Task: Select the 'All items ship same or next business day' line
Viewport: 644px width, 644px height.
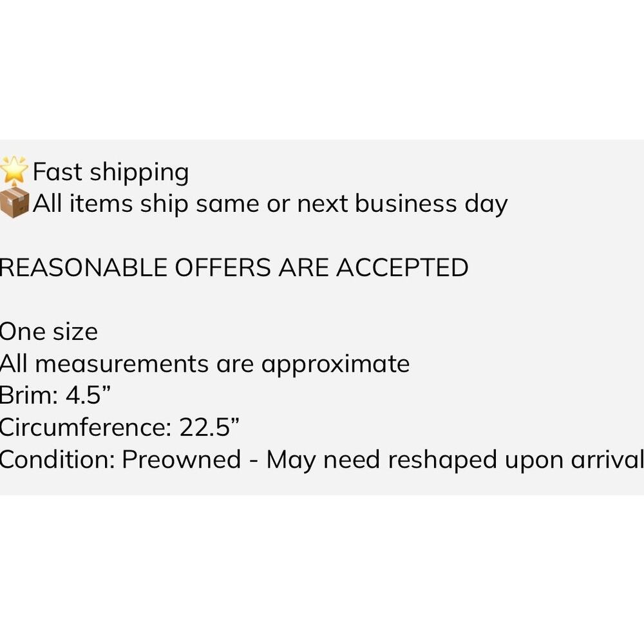Action: (x=270, y=204)
